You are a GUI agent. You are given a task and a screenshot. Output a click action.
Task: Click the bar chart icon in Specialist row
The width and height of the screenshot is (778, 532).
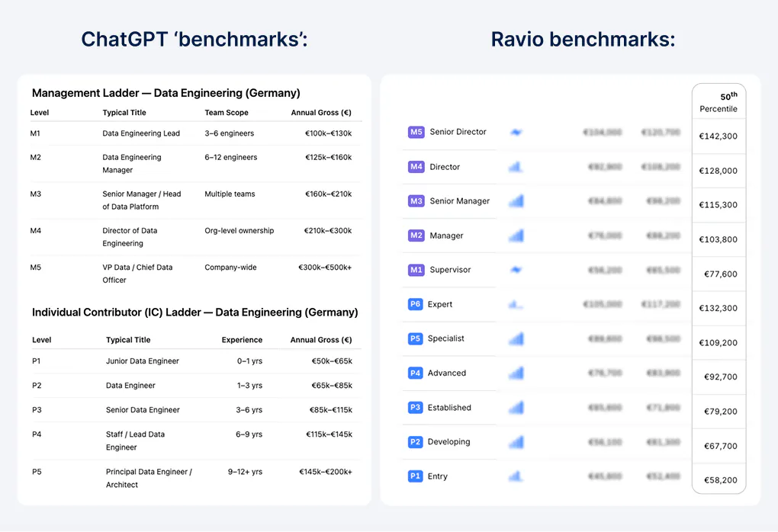516,338
